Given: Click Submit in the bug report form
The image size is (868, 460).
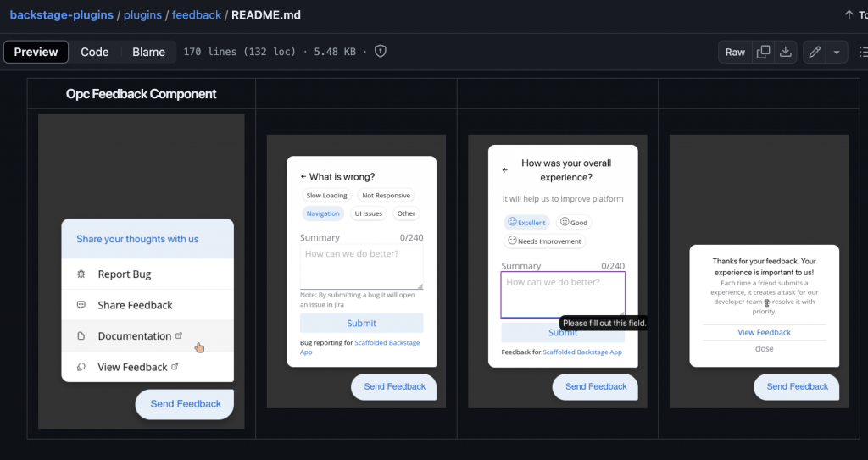Looking at the screenshot, I should pyautogui.click(x=361, y=324).
